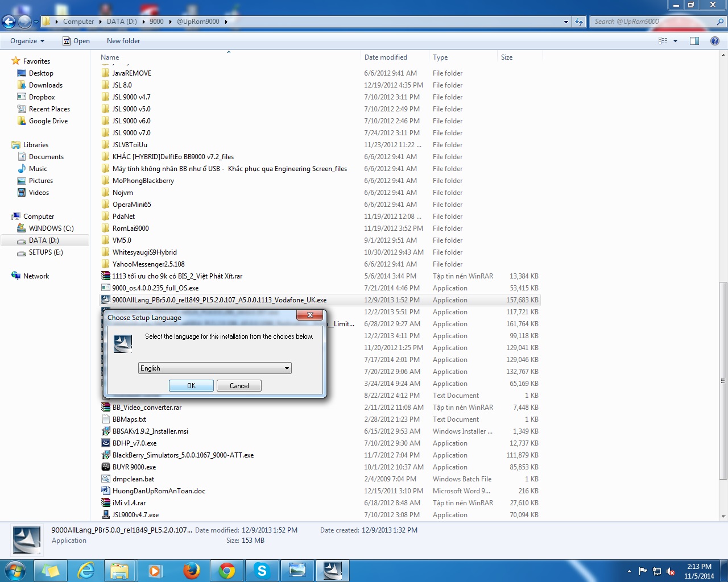Click the Firefox taskbar icon
The height and width of the screenshot is (582, 728).
192,570
